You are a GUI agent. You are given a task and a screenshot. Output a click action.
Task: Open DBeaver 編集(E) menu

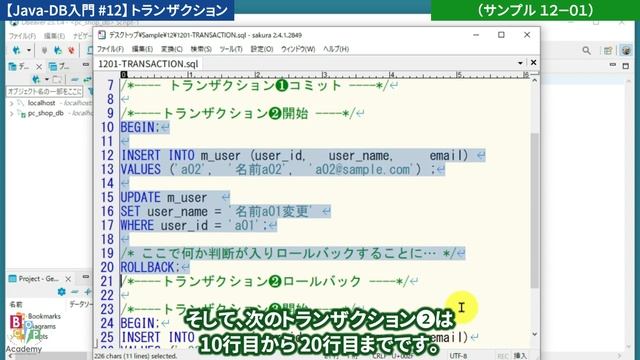tap(54, 36)
